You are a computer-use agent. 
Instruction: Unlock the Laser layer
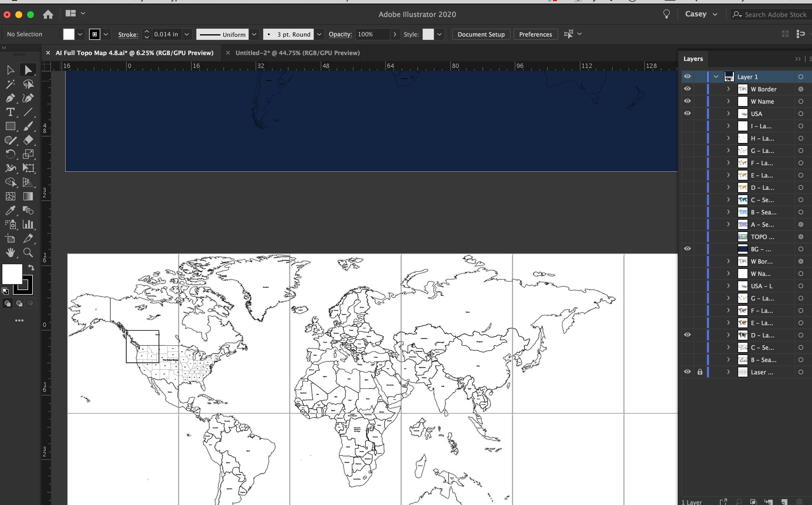[x=700, y=372]
